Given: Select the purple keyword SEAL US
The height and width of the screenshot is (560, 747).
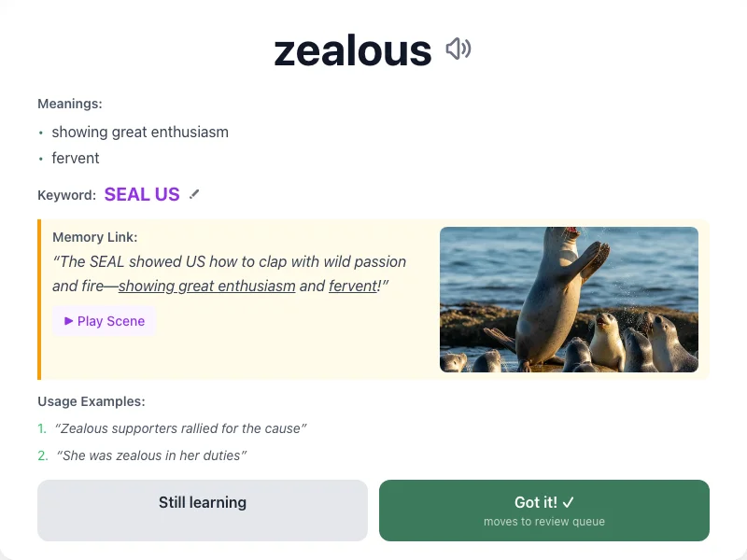Looking at the screenshot, I should tap(142, 194).
